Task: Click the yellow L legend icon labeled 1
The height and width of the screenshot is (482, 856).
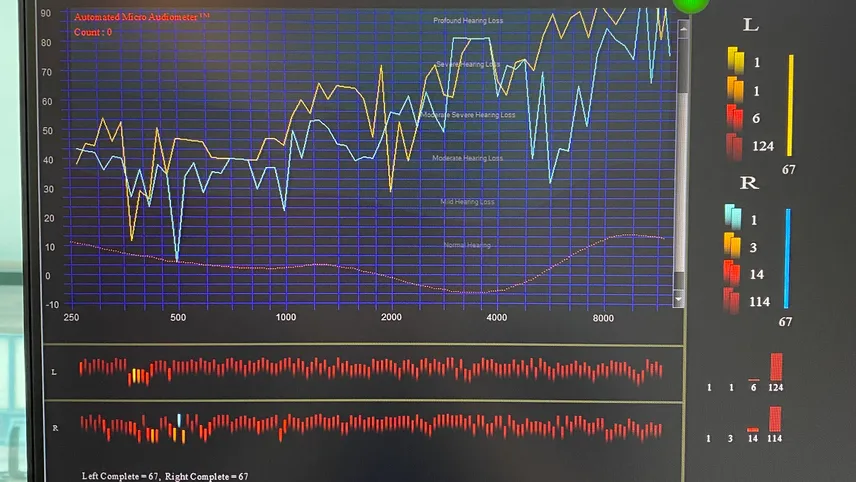Action: 735,60
